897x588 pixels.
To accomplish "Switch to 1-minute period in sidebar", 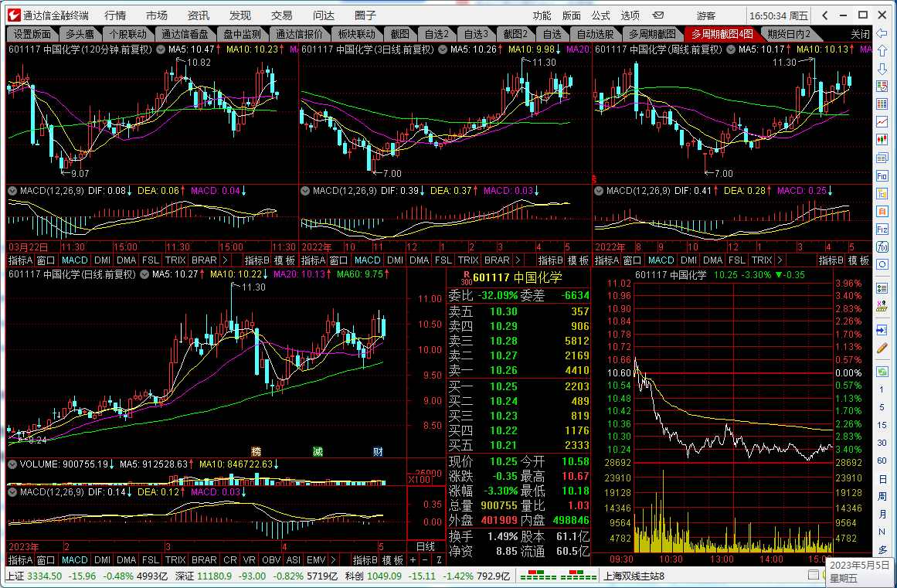I will pyautogui.click(x=882, y=389).
